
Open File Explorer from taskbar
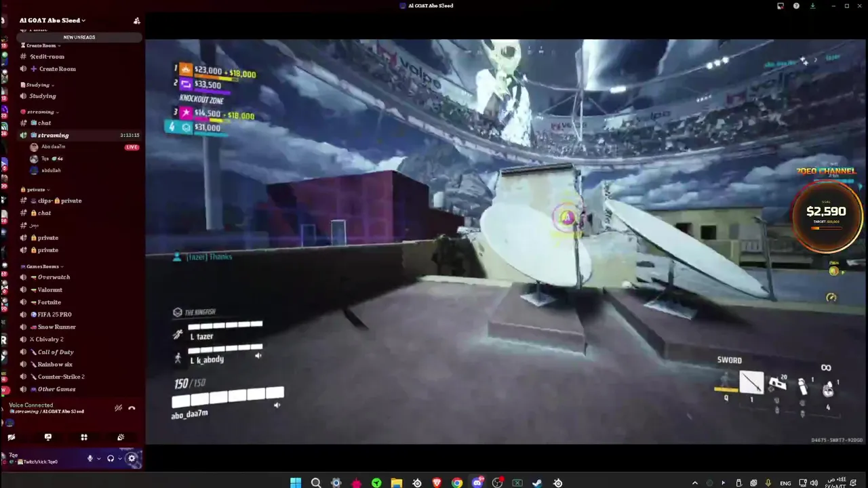coord(396,483)
